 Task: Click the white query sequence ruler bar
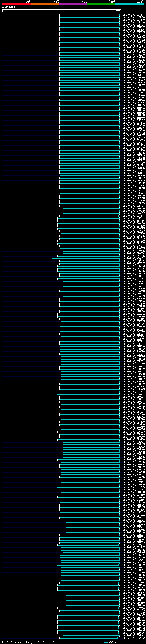pos(61,10)
